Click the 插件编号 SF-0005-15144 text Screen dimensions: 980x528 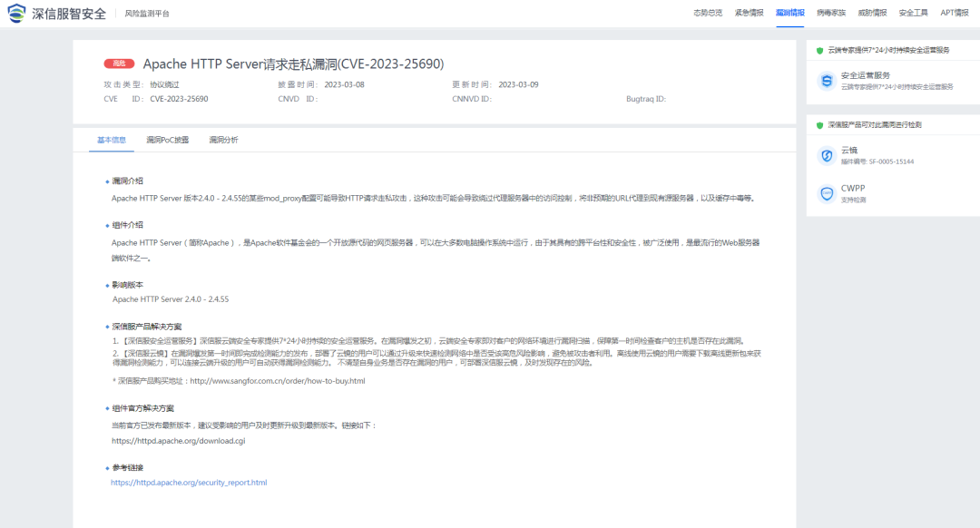[x=877, y=161]
